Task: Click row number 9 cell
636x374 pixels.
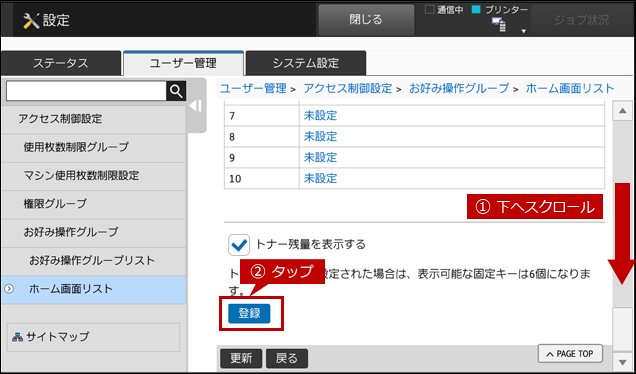Action: tap(262, 157)
